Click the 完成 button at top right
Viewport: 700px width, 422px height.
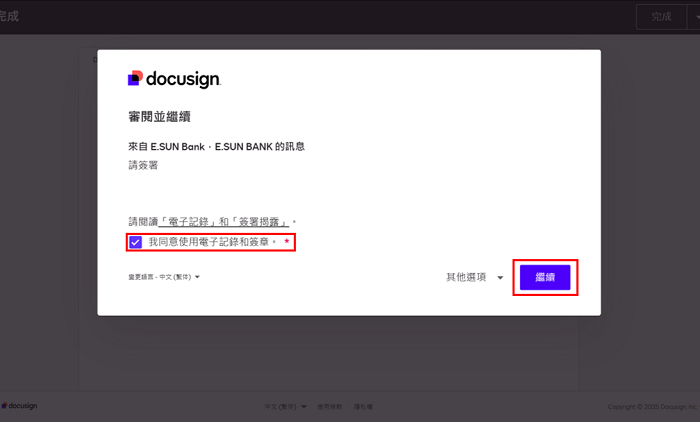pyautogui.click(x=660, y=17)
